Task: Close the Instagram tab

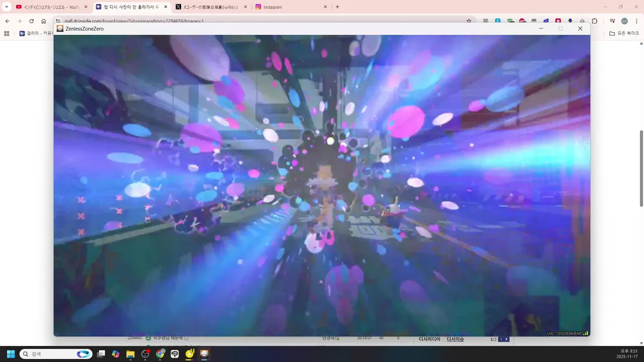Action: tap(325, 7)
